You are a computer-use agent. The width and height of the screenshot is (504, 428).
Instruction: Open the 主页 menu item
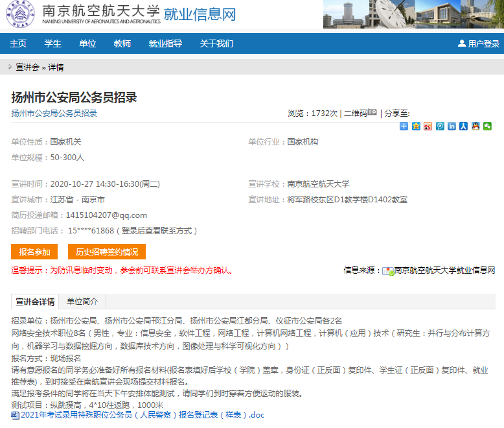pyautogui.click(x=18, y=43)
